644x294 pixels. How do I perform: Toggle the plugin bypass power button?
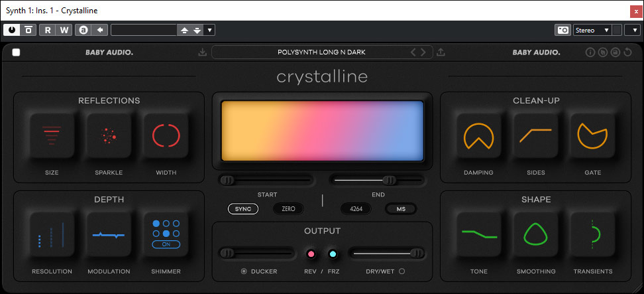12,30
